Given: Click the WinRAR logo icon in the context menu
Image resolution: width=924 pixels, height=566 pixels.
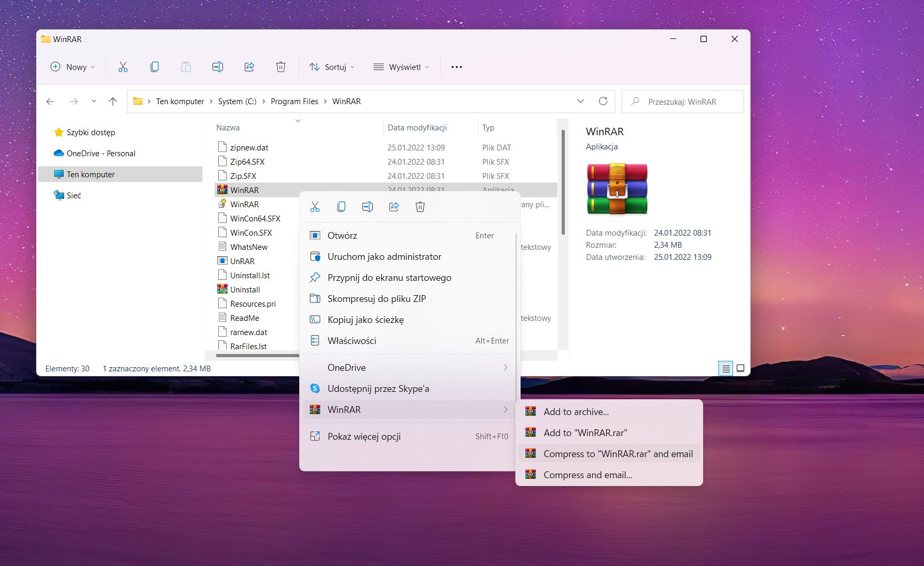Looking at the screenshot, I should [315, 409].
